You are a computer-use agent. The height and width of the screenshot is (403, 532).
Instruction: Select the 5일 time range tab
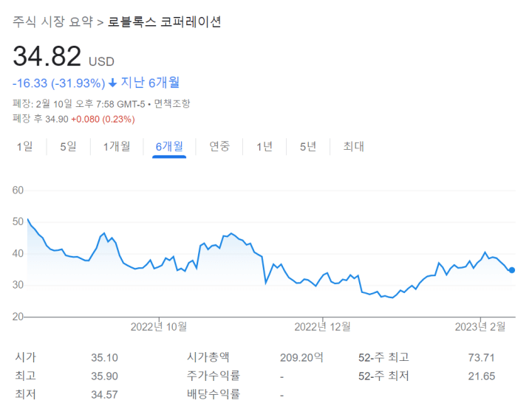click(68, 146)
